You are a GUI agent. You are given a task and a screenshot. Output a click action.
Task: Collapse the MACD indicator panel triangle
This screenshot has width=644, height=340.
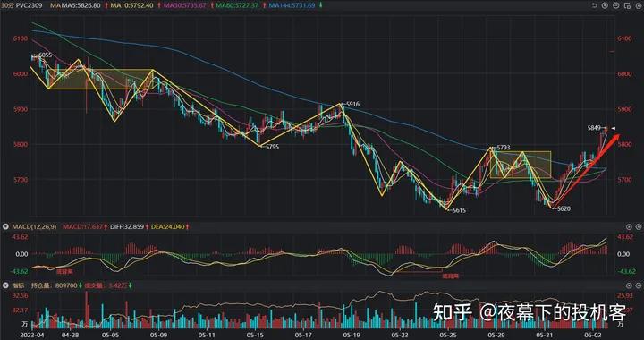pyautogui.click(x=5, y=226)
